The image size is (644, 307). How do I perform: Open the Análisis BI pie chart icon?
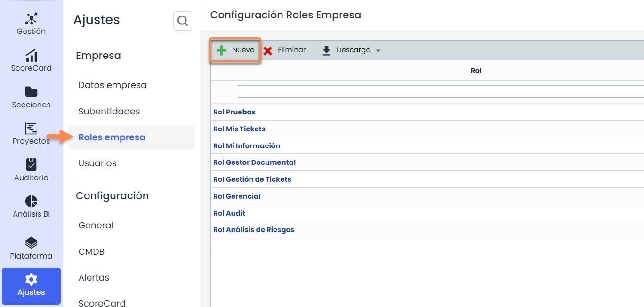(x=31, y=201)
